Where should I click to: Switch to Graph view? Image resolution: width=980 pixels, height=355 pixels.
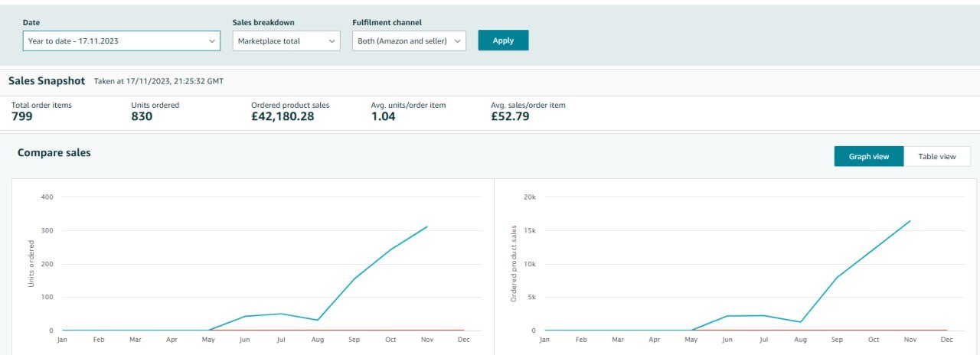coord(868,156)
